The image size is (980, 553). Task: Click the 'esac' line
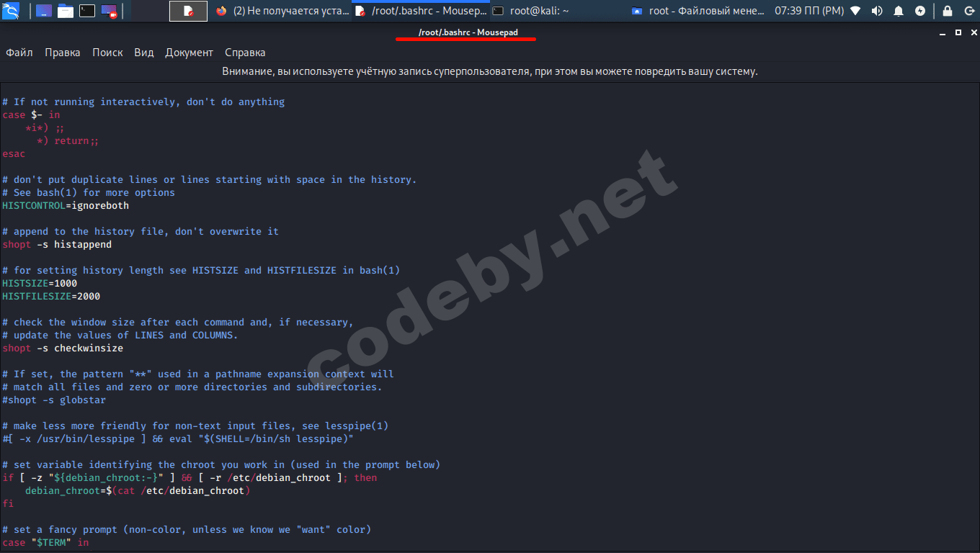click(x=14, y=153)
